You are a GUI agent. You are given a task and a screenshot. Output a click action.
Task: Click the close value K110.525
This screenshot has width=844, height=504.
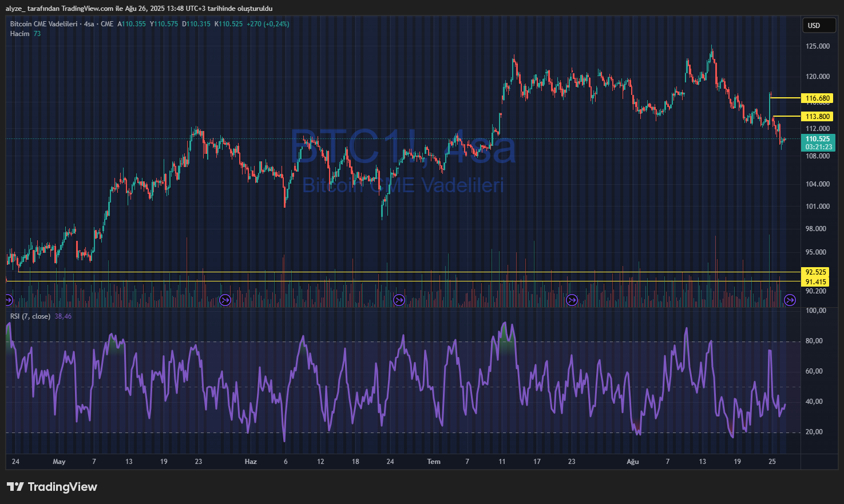(x=228, y=24)
